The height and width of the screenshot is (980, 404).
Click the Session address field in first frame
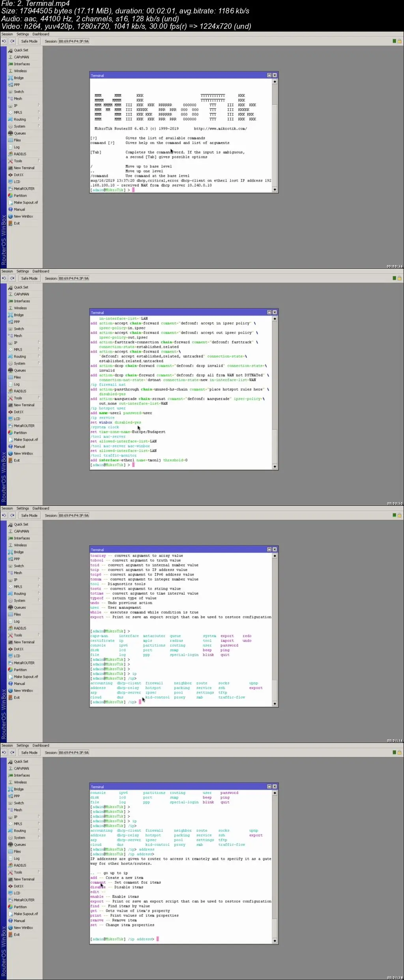(74, 41)
